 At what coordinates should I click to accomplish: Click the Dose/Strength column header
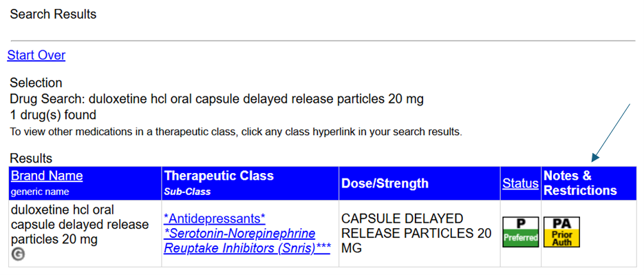click(x=385, y=183)
